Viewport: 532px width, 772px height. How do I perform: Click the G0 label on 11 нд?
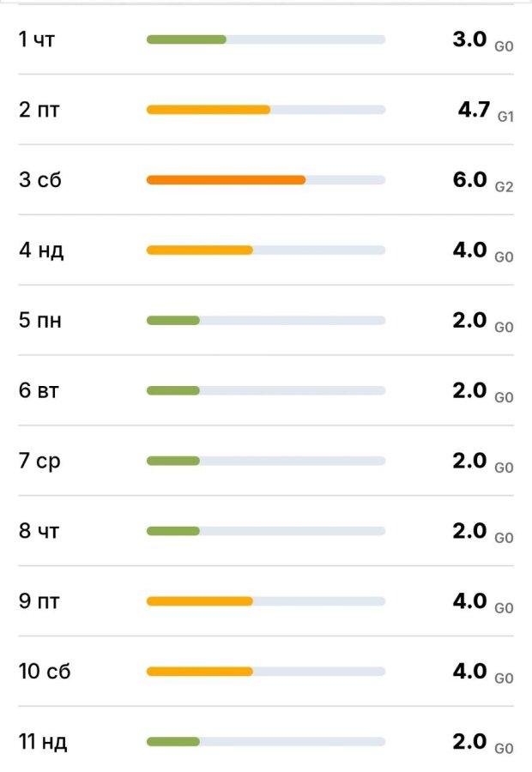504,749
